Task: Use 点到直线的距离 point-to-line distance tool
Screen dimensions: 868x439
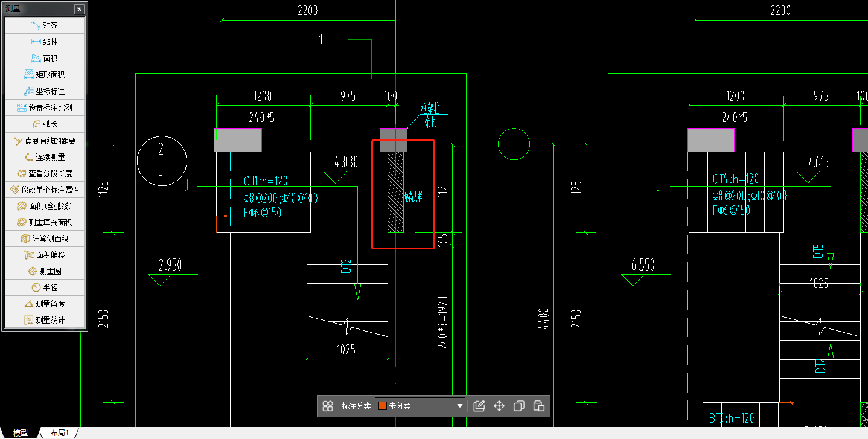Action: click(x=45, y=140)
